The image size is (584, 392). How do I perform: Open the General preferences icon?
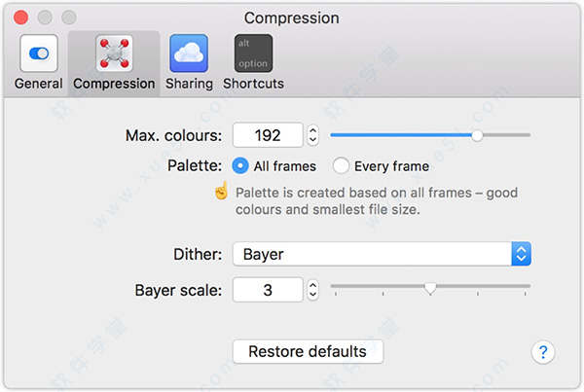38,53
